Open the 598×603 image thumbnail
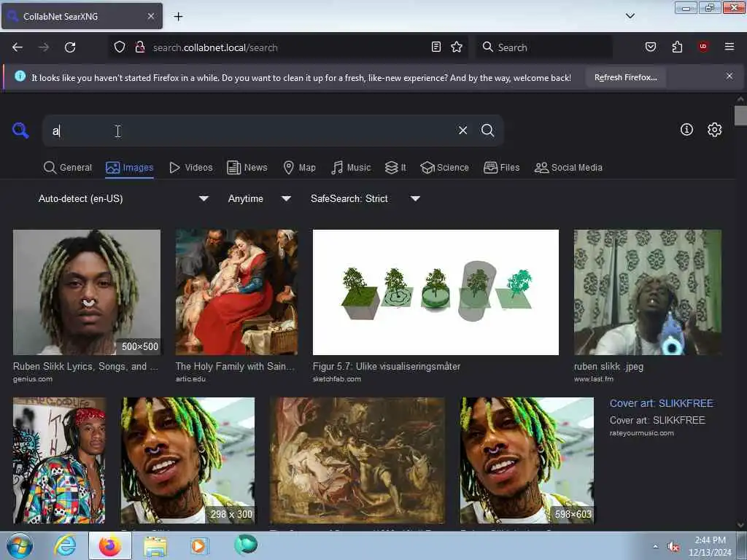 pos(527,461)
